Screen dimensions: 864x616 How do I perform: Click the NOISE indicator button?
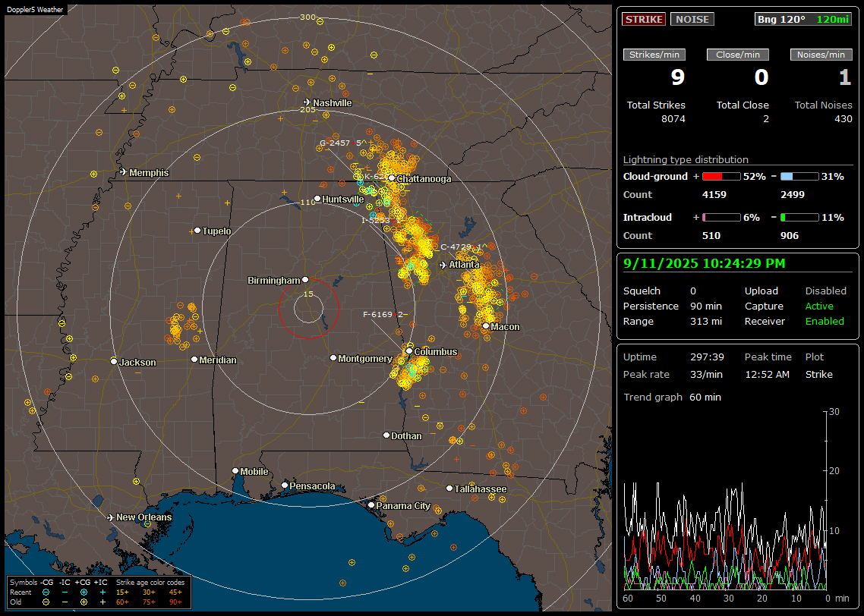[692, 19]
